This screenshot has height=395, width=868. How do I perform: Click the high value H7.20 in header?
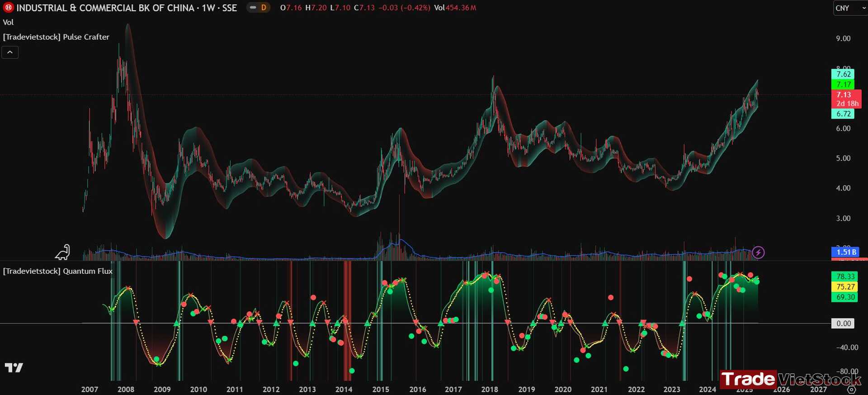click(x=316, y=8)
